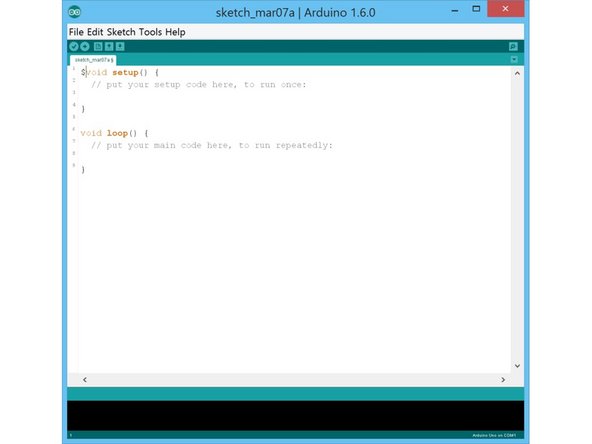Open the Edit menu
Screen dimensions: 592x444
[x=95, y=32]
